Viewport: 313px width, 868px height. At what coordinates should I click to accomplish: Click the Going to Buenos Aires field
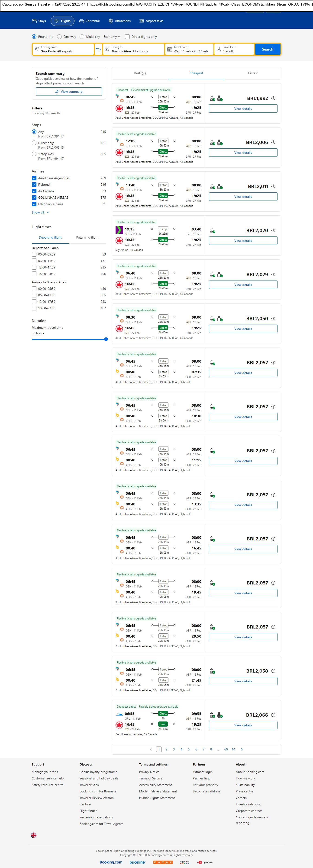pos(134,49)
